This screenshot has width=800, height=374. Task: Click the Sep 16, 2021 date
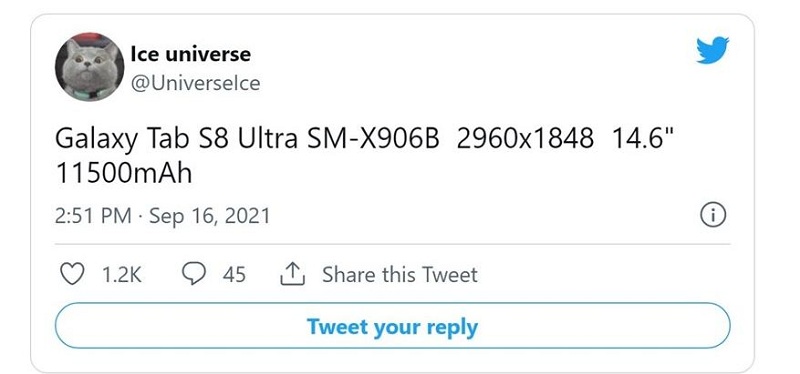tap(210, 216)
